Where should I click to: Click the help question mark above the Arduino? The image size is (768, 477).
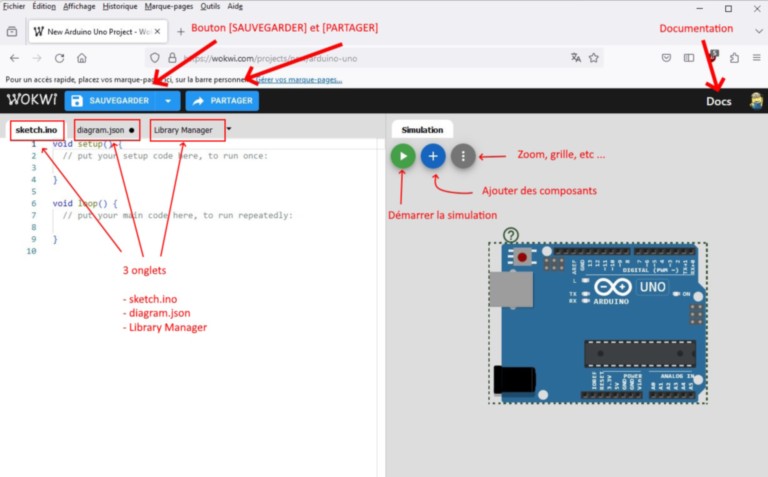pyautogui.click(x=511, y=235)
